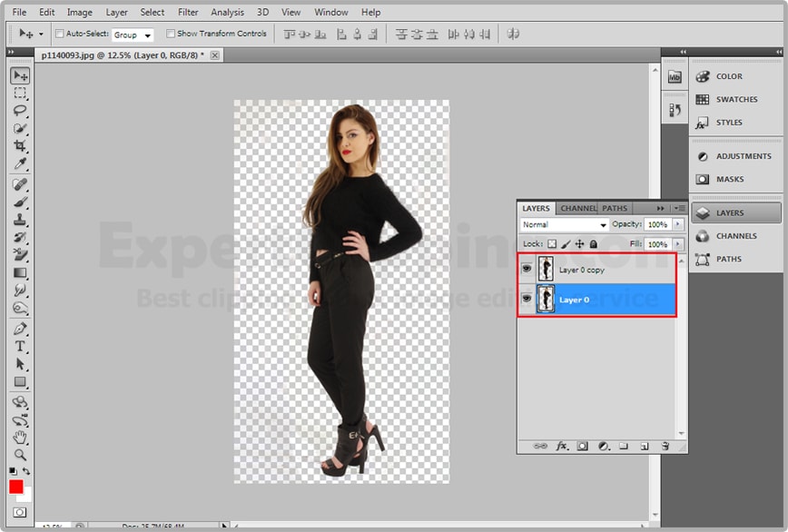Open the Filter menu
This screenshot has height=532, width=788.
coord(188,13)
